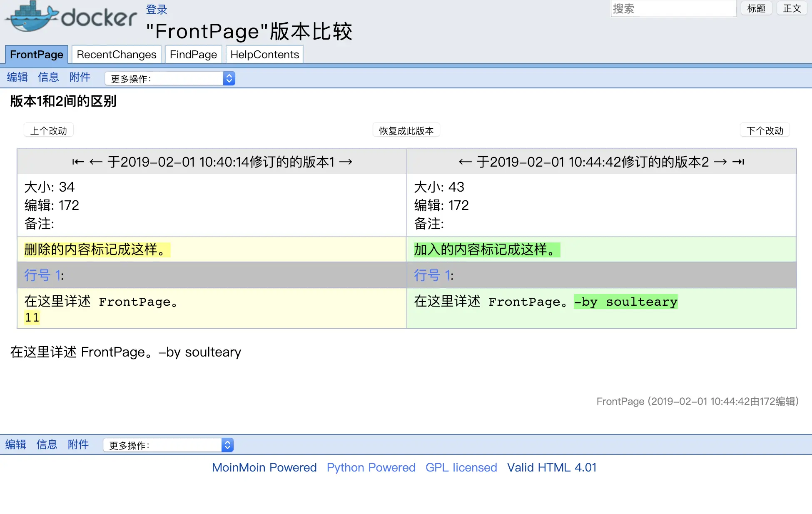This screenshot has height=514, width=812.
Task: Switch to the RecentChanges tab
Action: 116,54
